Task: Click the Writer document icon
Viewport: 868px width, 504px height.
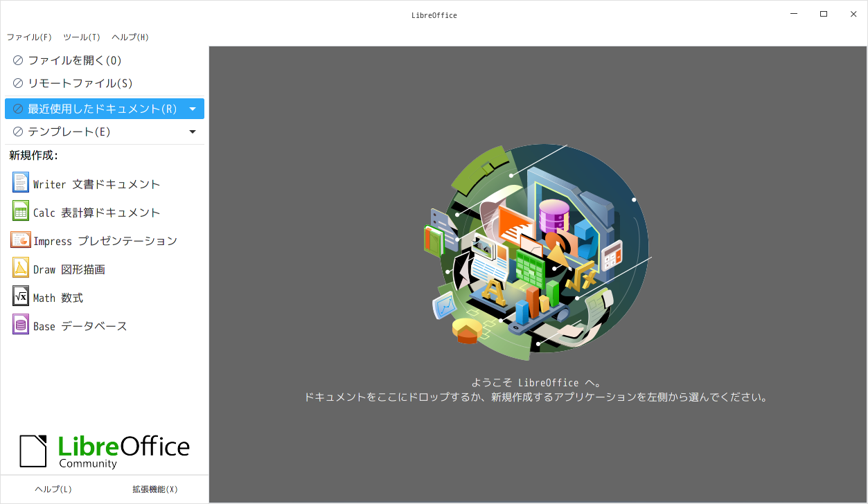Action: 21,183
